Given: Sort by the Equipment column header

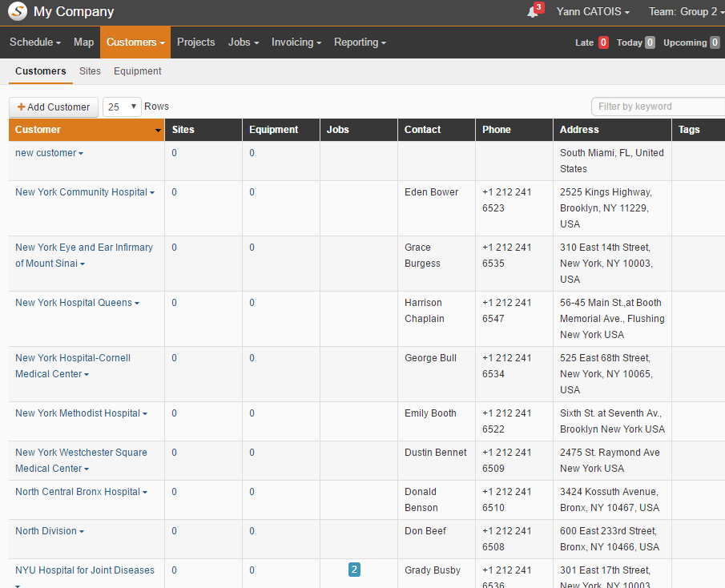Looking at the screenshot, I should point(281,130).
